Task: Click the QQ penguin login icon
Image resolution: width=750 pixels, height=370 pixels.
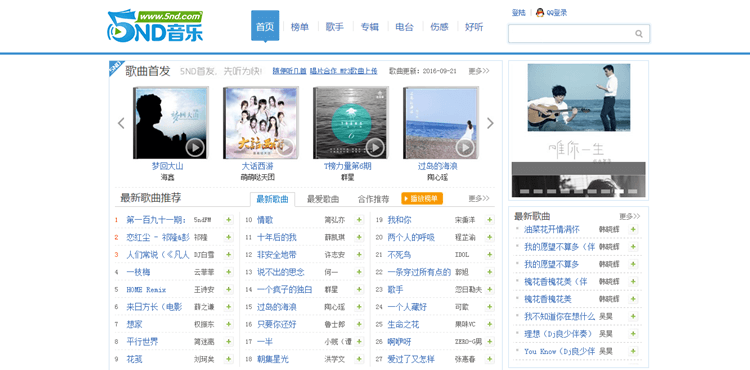Action: pos(540,13)
